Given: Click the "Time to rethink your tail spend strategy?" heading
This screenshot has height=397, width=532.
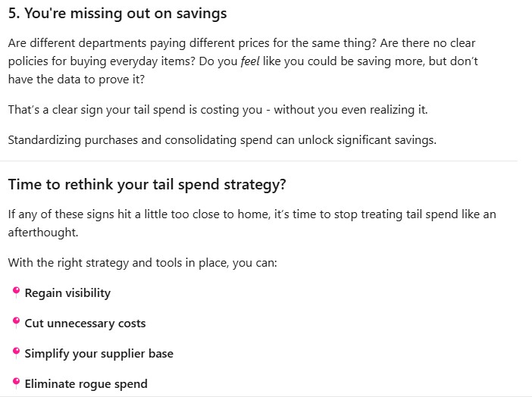Looking at the screenshot, I should pyautogui.click(x=146, y=185).
